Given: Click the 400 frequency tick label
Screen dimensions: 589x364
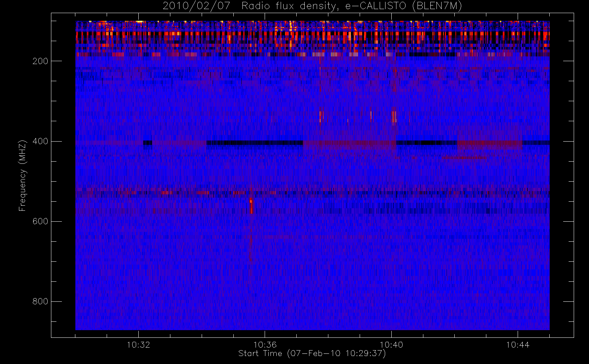Looking at the screenshot, I should tap(40, 141).
